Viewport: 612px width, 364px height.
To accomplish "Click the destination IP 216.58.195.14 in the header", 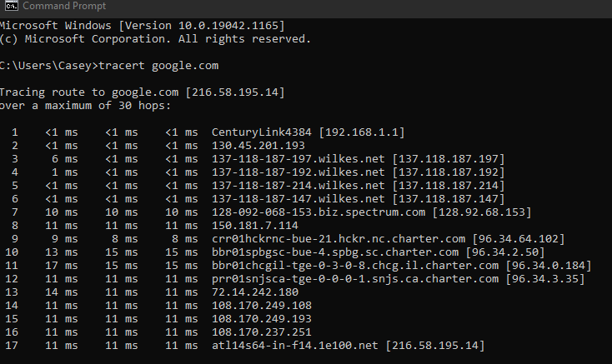I will click(235, 92).
